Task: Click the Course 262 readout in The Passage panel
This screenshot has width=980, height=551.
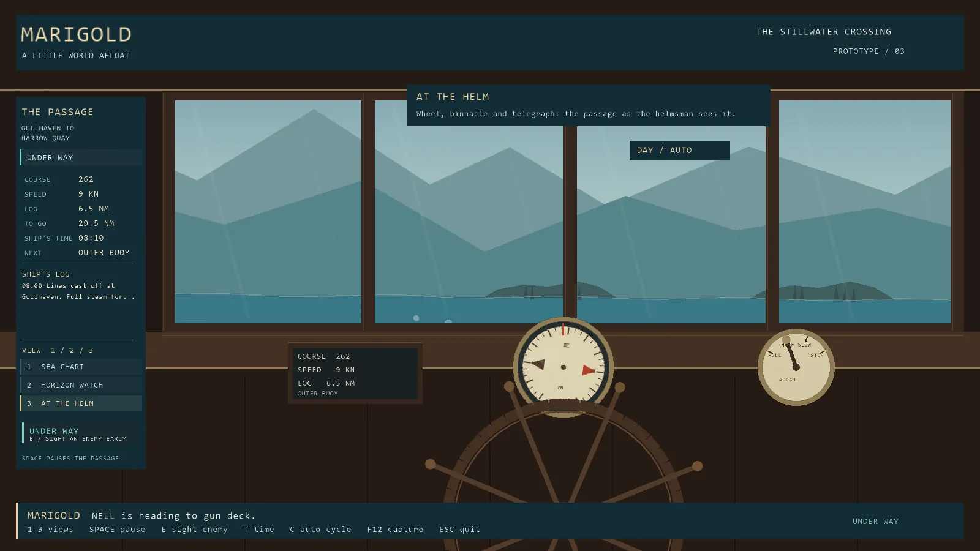Action: pyautogui.click(x=77, y=179)
